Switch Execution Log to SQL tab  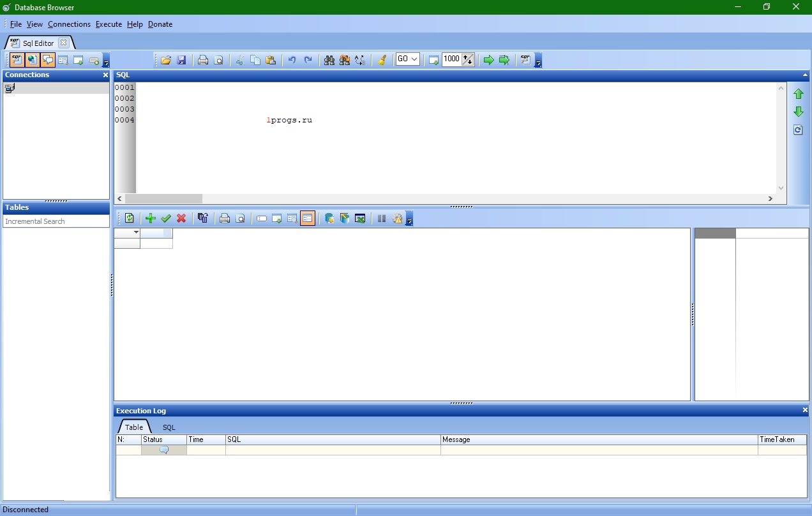(x=169, y=427)
